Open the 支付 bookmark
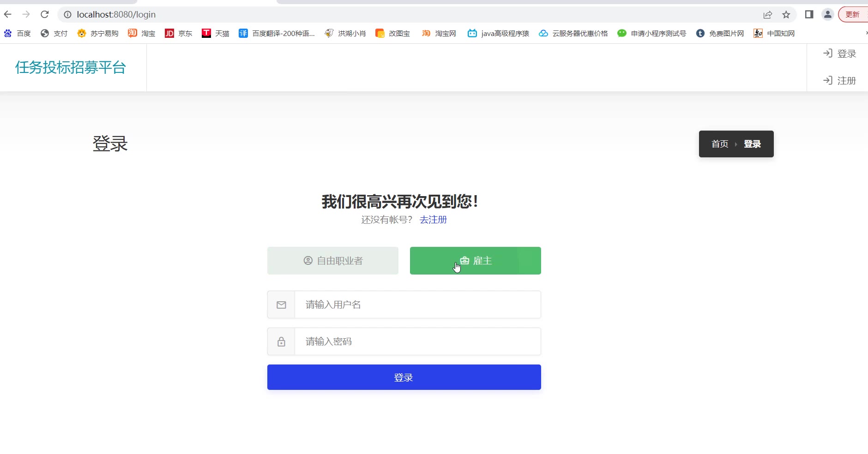 [x=54, y=33]
